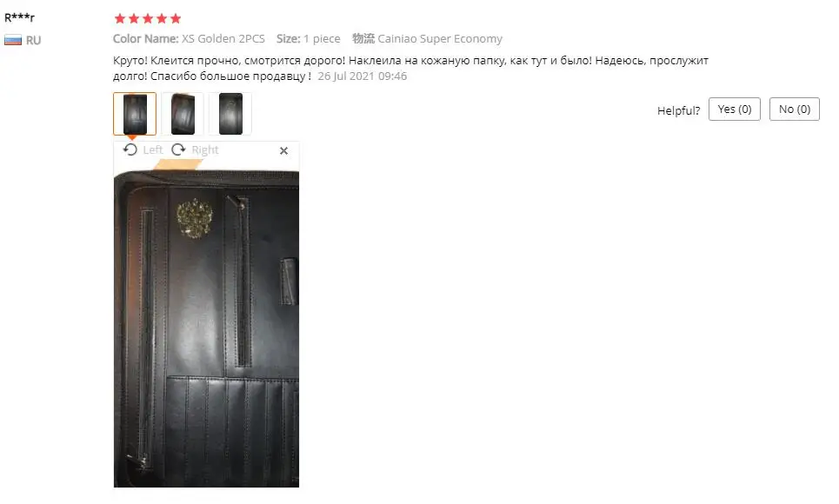Viewport: 839px width, 504px height.
Task: Click the first red rating star
Action: point(120,19)
